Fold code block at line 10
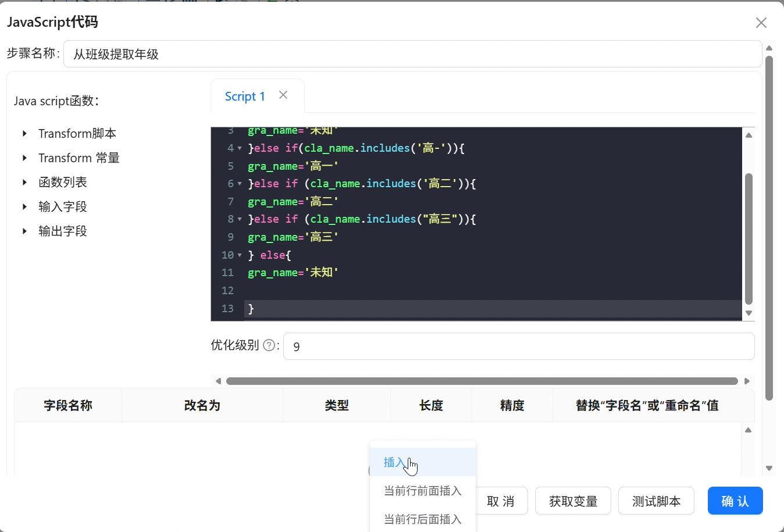This screenshot has width=784, height=532. click(x=239, y=255)
